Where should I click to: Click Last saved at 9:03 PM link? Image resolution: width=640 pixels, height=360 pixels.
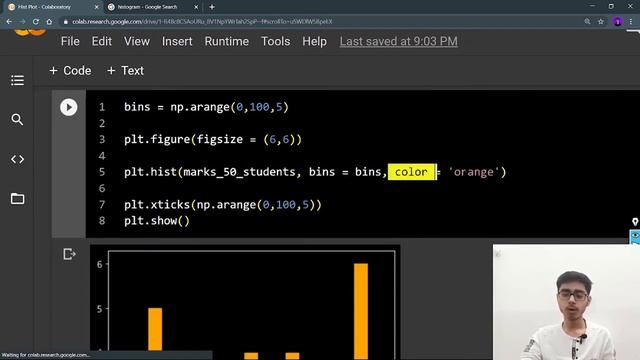tap(398, 41)
